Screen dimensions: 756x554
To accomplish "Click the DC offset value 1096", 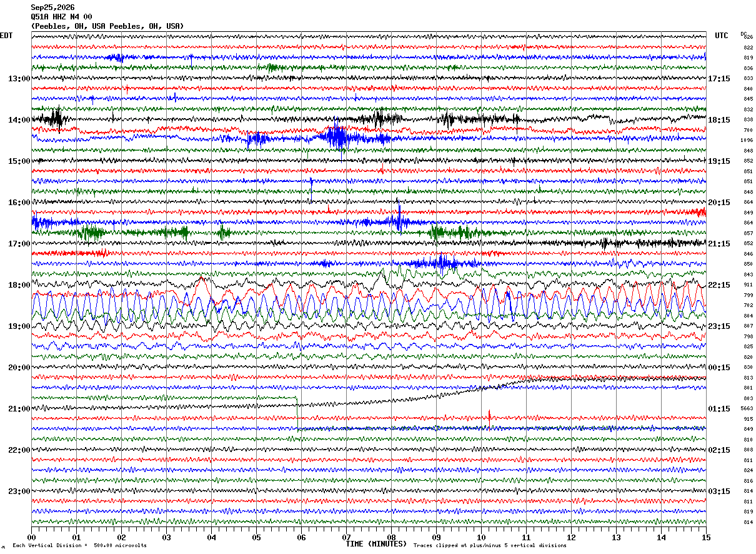I will [747, 141].
